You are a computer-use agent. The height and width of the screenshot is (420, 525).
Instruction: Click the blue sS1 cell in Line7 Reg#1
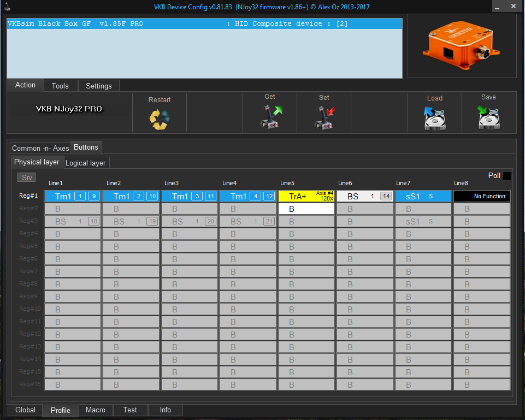[x=423, y=196]
